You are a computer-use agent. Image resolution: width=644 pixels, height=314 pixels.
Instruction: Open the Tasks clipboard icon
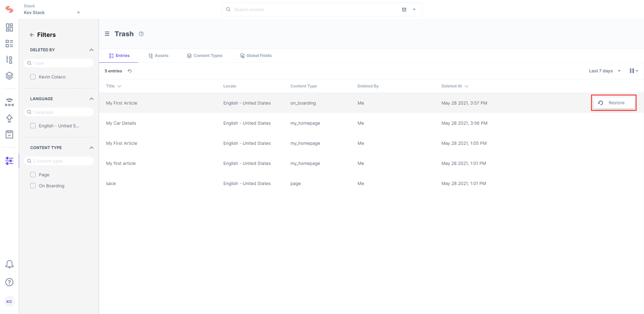tap(9, 134)
